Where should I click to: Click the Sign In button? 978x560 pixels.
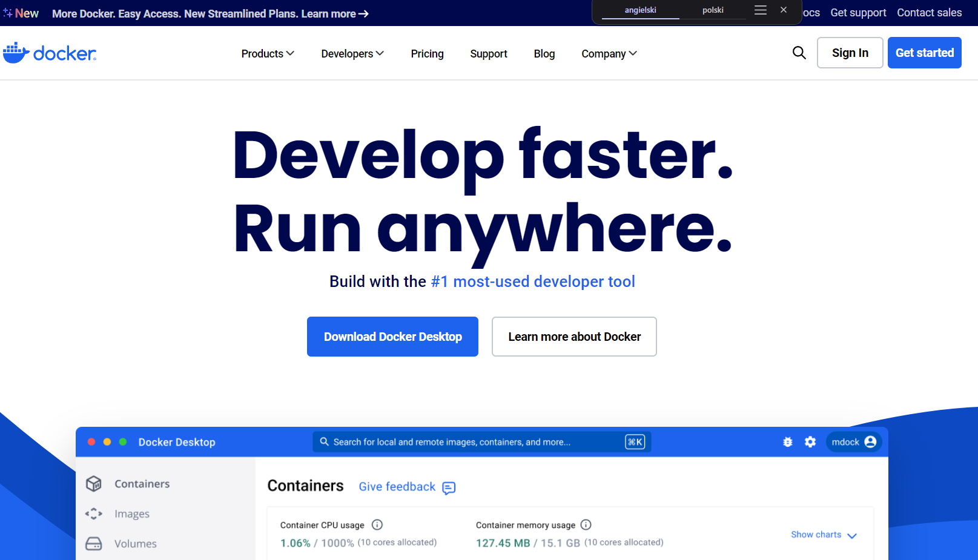click(x=850, y=53)
